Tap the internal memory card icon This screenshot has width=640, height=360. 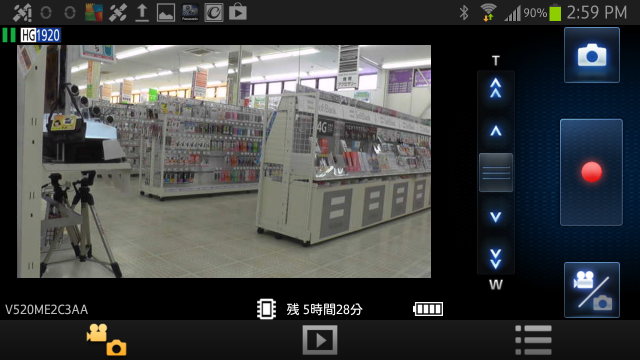(x=266, y=309)
